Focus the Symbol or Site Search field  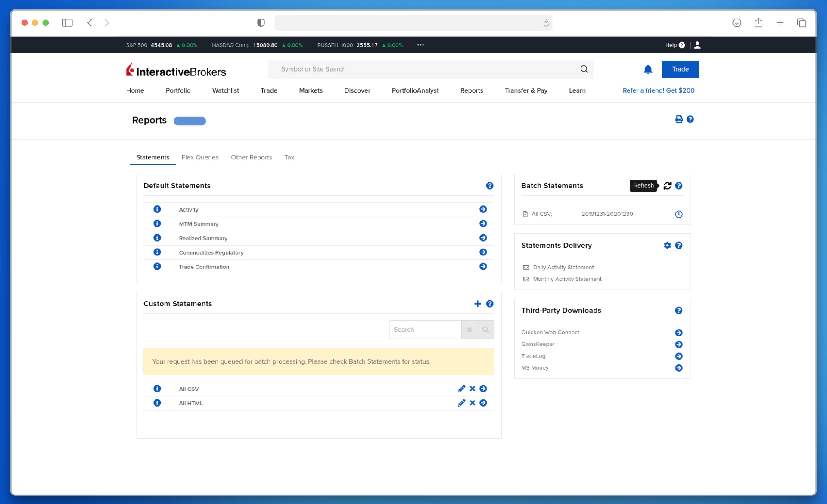[426, 69]
